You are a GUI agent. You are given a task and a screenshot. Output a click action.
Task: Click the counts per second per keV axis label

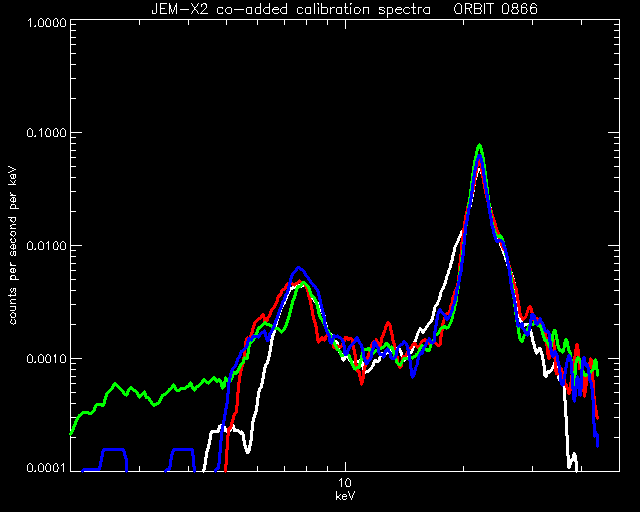[x=13, y=246]
